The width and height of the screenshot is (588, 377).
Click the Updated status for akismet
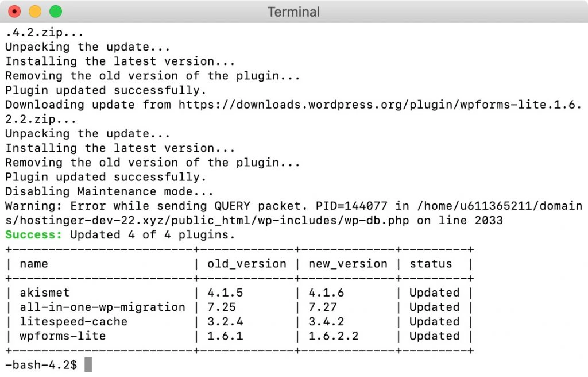coord(434,293)
